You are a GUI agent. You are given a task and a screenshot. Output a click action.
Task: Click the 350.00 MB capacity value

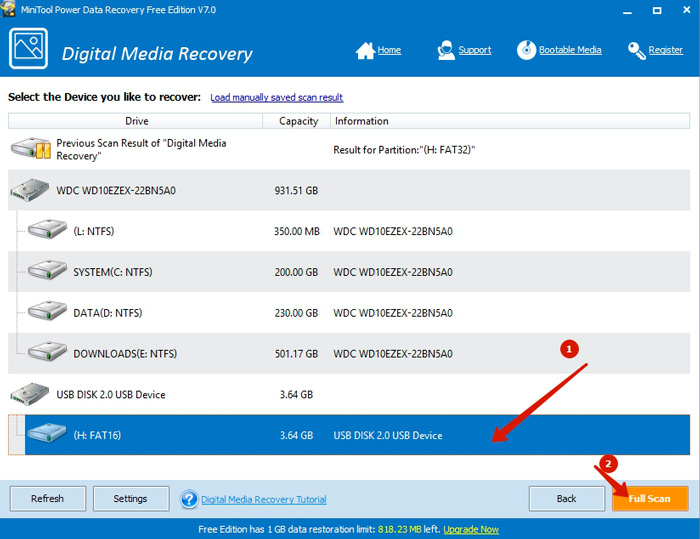pyautogui.click(x=297, y=231)
